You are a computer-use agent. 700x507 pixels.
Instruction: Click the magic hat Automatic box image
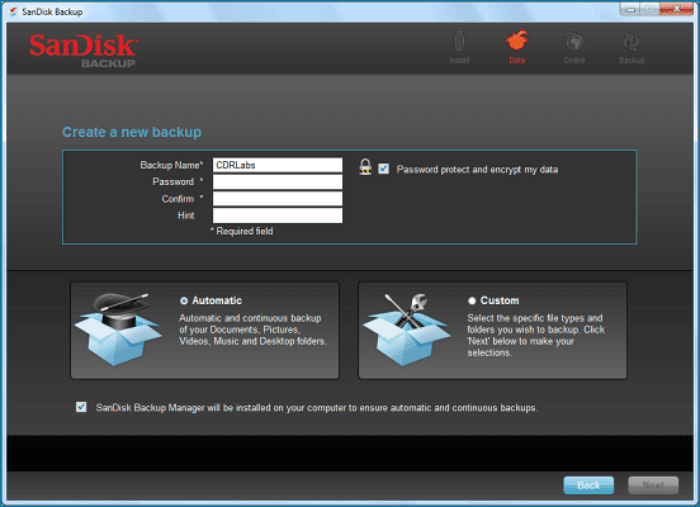pyautogui.click(x=117, y=329)
